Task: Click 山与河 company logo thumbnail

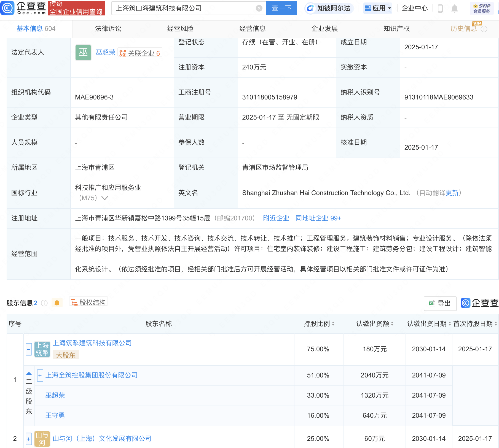Action: coord(42,439)
